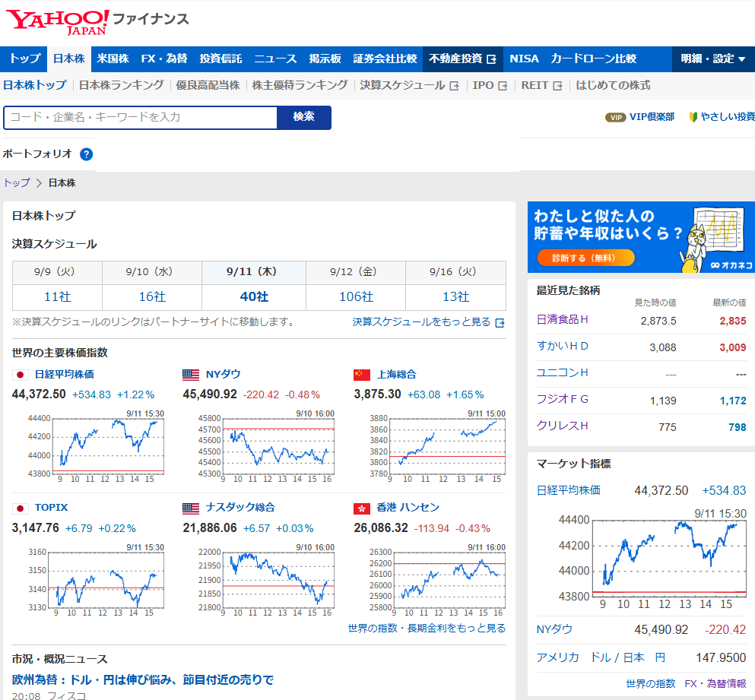This screenshot has height=700, width=755.
Task: Click the マーケット指標 Nikkei chart
Action: (x=652, y=559)
